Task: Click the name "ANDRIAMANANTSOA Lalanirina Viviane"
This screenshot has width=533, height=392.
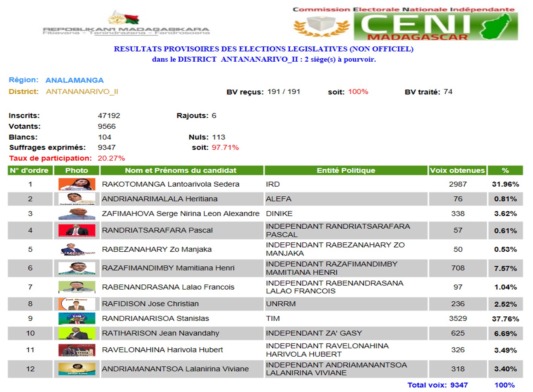Action: 175,369
